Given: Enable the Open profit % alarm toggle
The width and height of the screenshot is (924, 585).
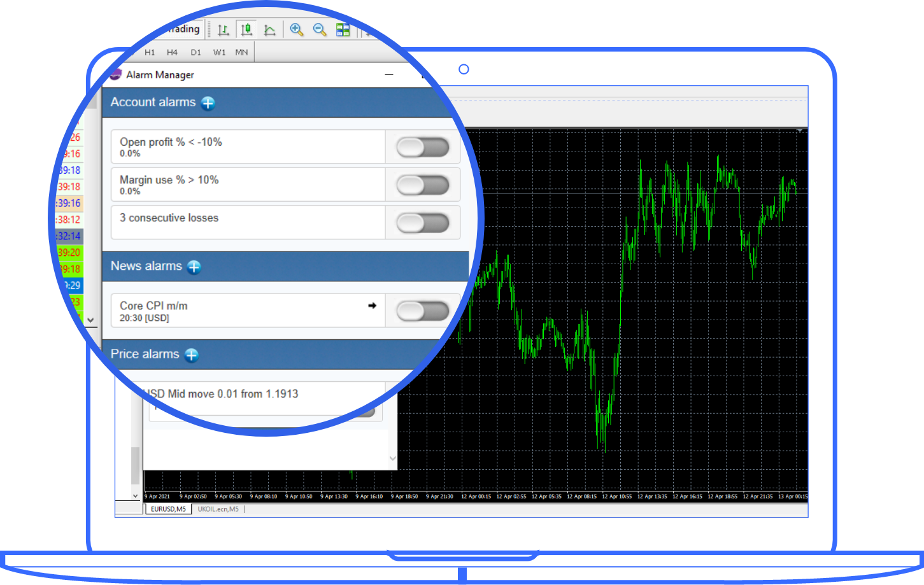Looking at the screenshot, I should (422, 148).
